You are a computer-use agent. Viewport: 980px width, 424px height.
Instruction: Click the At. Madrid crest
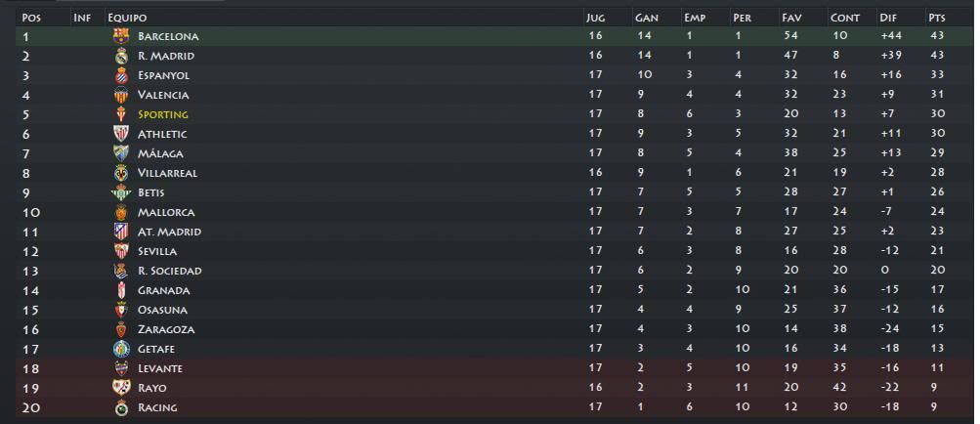[120, 232]
